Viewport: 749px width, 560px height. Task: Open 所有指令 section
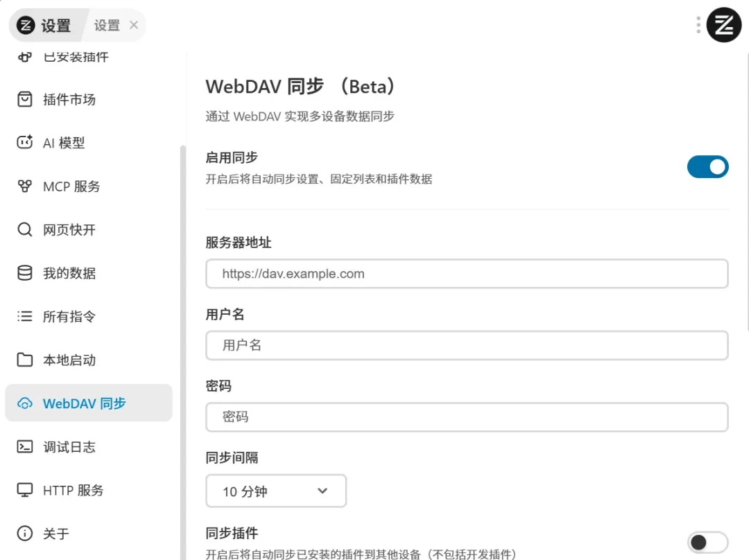(x=89, y=316)
